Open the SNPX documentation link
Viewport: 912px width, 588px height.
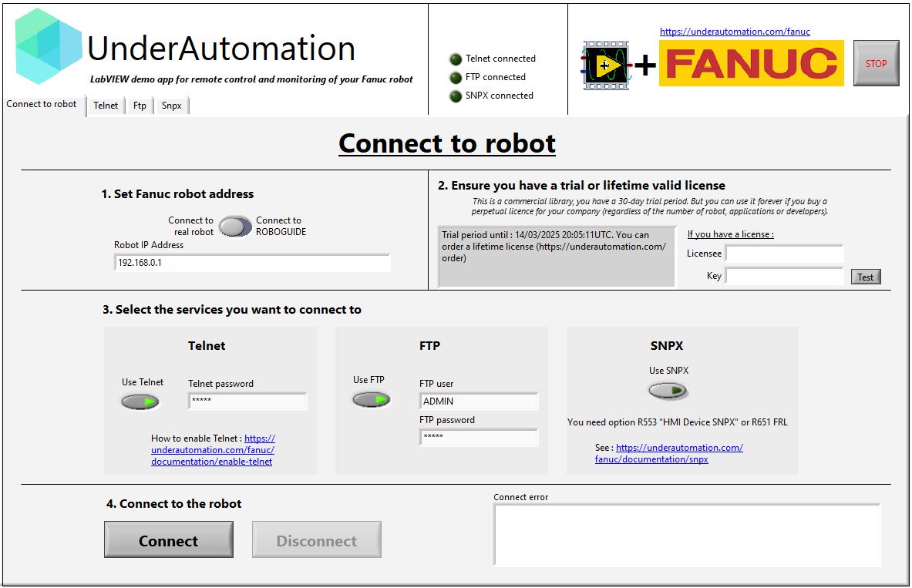[669, 454]
